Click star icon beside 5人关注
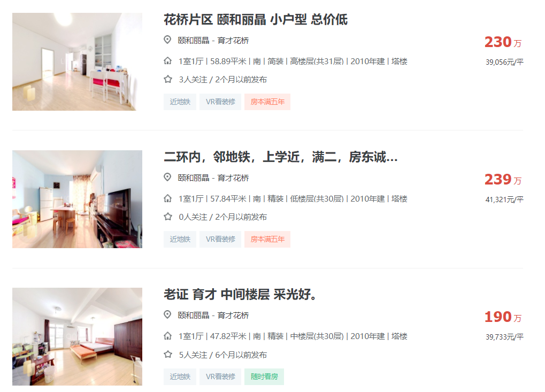The height and width of the screenshot is (392, 545). pos(168,355)
